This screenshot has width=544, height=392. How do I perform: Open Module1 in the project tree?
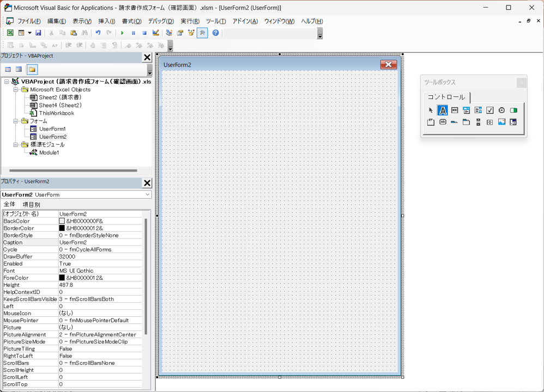[49, 153]
